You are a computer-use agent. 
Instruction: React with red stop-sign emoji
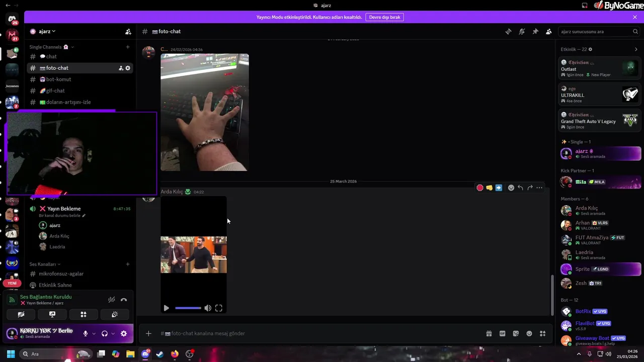coord(480,188)
